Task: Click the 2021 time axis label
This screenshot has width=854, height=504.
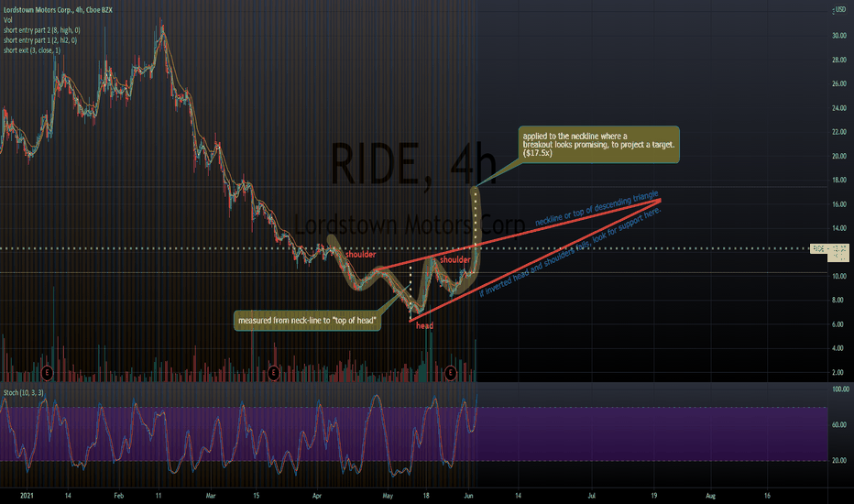Action: [27, 496]
